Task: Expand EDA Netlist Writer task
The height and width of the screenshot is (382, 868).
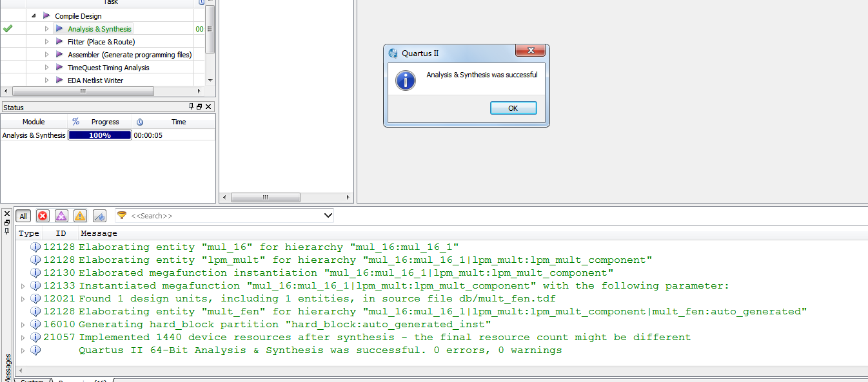Action: pyautogui.click(x=46, y=80)
